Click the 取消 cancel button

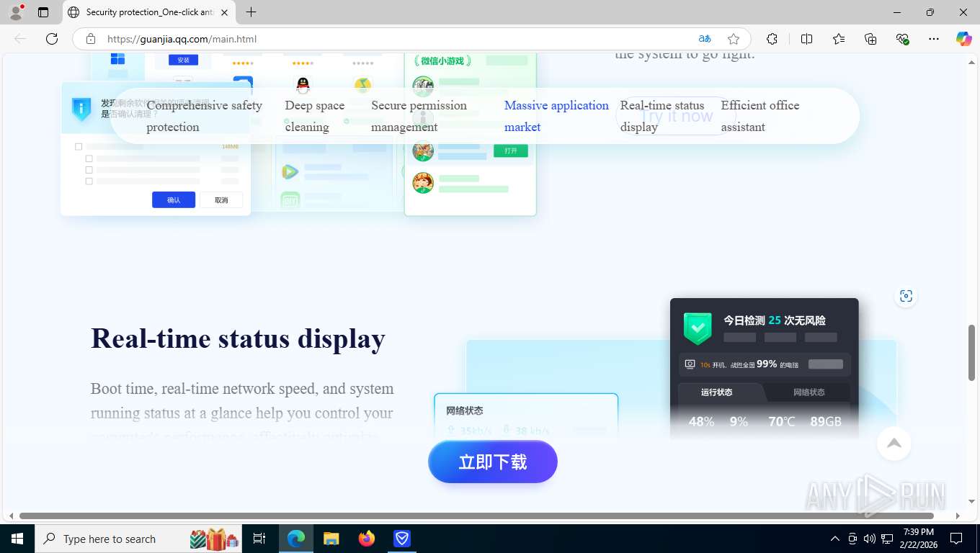(x=221, y=200)
